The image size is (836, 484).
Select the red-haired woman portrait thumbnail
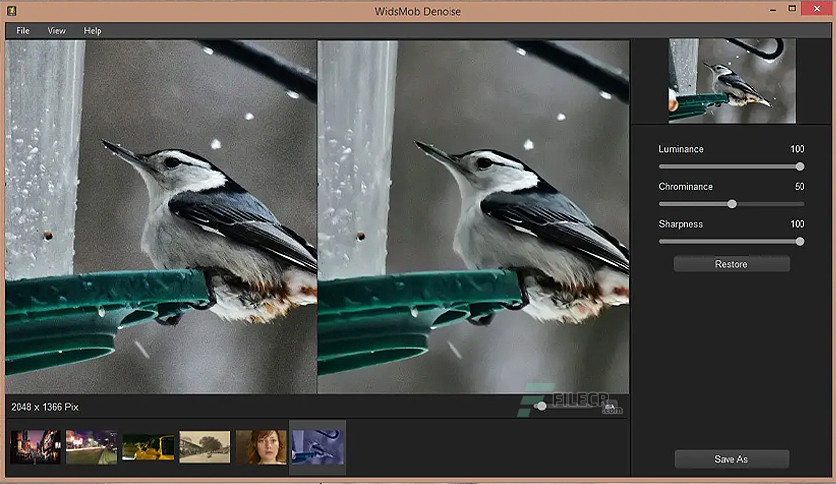(261, 447)
